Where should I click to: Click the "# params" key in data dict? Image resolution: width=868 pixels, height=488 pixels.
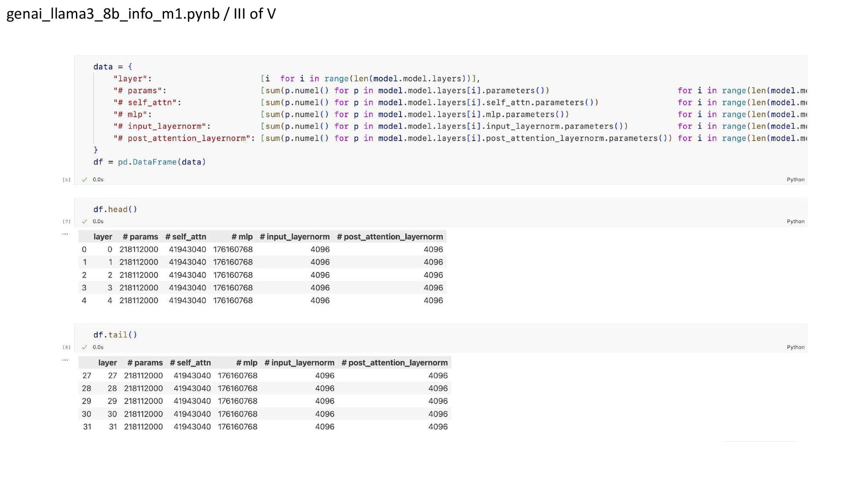tap(140, 90)
